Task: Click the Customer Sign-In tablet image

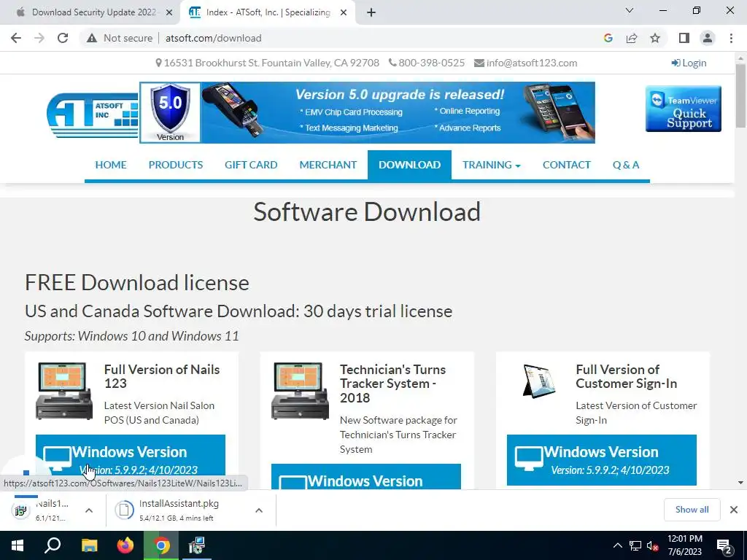Action: pyautogui.click(x=538, y=381)
